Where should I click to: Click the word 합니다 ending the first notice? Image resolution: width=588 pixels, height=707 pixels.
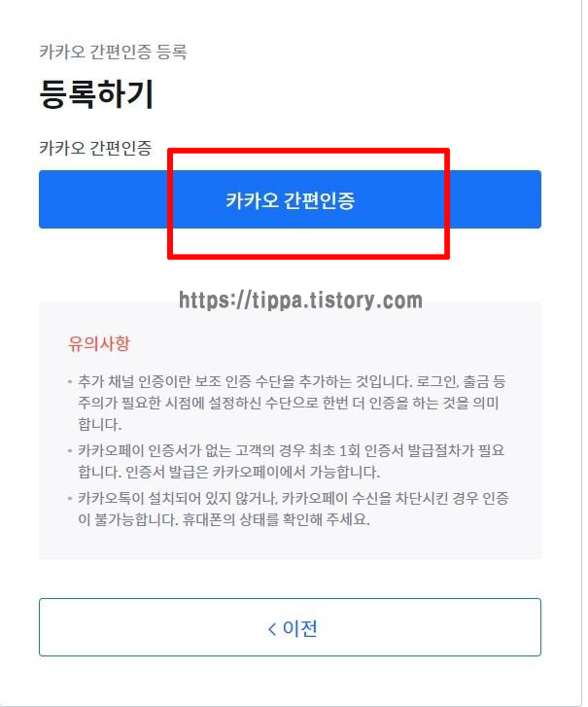[x=99, y=424]
